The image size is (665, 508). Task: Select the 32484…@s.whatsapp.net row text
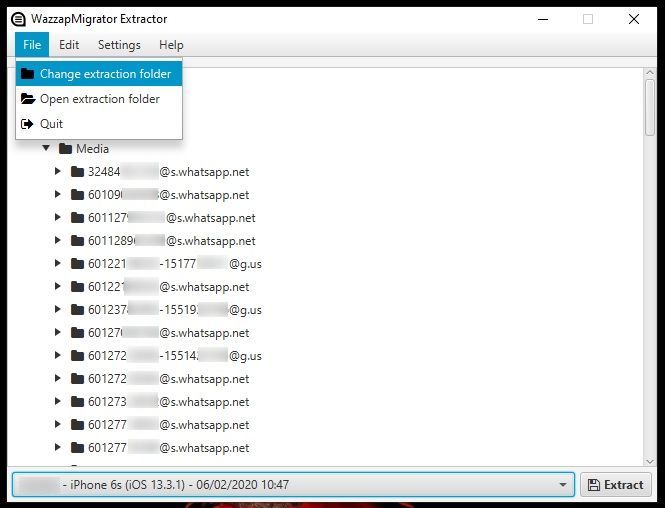coord(168,172)
